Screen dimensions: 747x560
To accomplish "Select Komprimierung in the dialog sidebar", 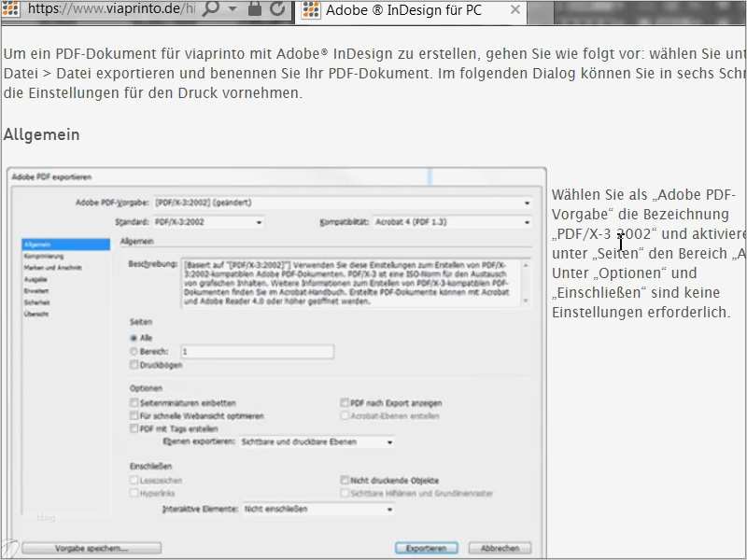I will [x=44, y=256].
